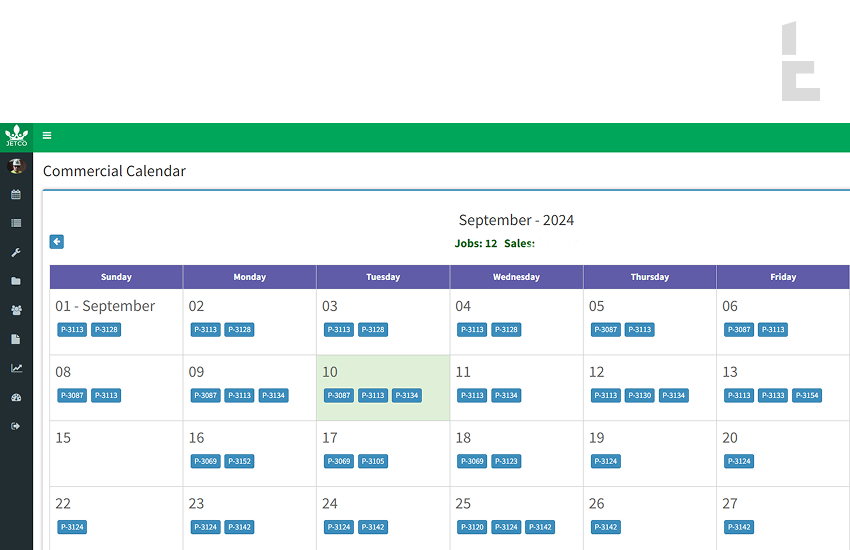The height and width of the screenshot is (550, 850).
Task: Open job P-3134 on Tuesday the 10th
Action: [x=406, y=396]
